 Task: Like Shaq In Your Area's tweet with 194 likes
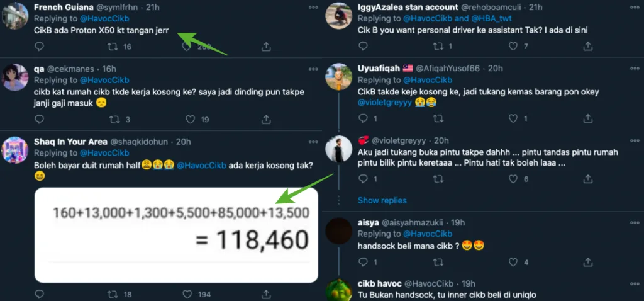(x=191, y=294)
